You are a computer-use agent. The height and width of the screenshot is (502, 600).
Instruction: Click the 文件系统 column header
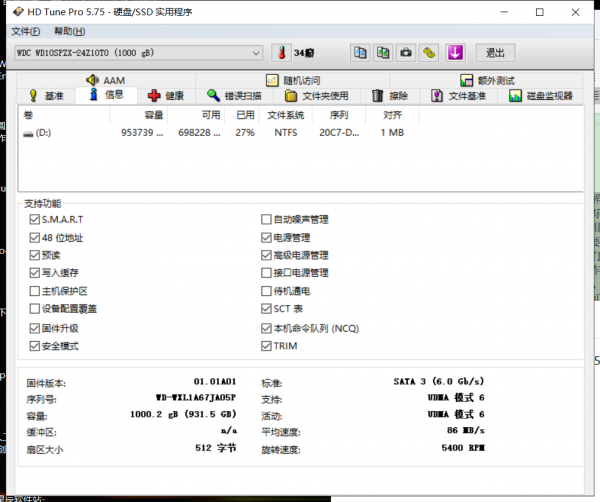[x=285, y=115]
